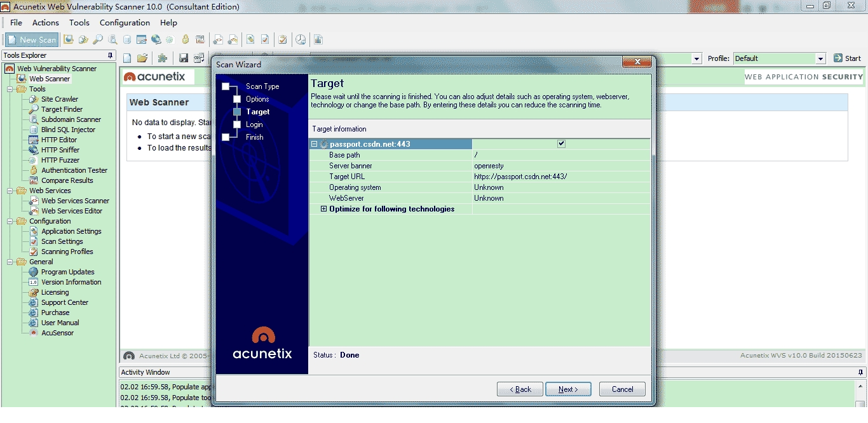
Task: Open the Purchase tree item
Action: 55,312
